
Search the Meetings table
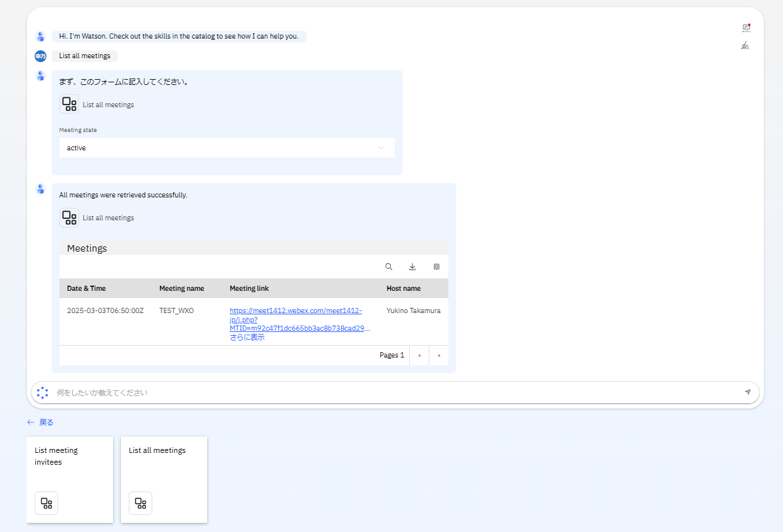[x=389, y=267]
